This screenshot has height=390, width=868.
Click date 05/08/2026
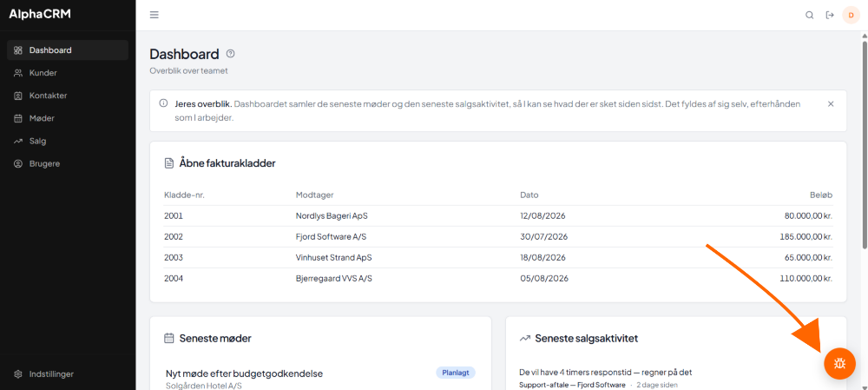pos(543,279)
